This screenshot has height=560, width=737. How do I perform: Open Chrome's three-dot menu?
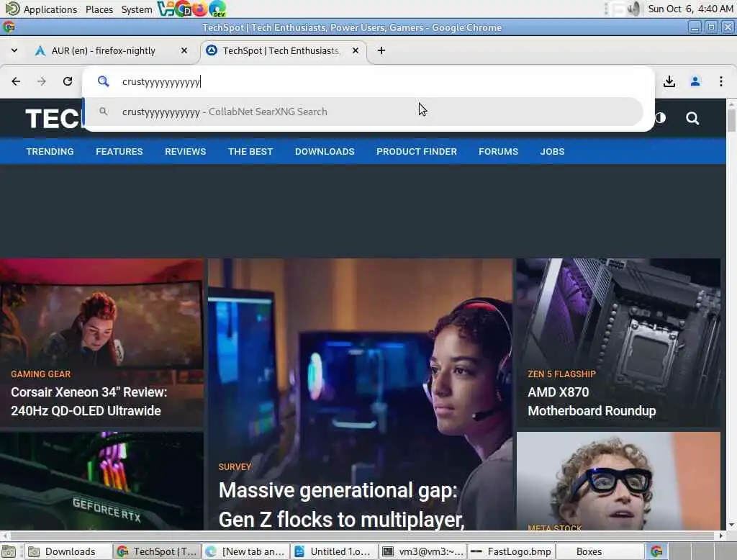point(721,81)
